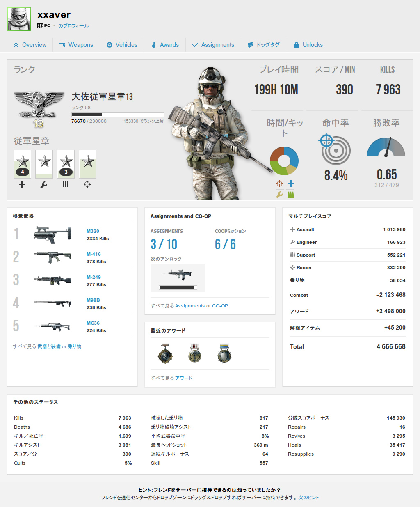Select the Recon service star
420x507 pixels.
click(87, 164)
